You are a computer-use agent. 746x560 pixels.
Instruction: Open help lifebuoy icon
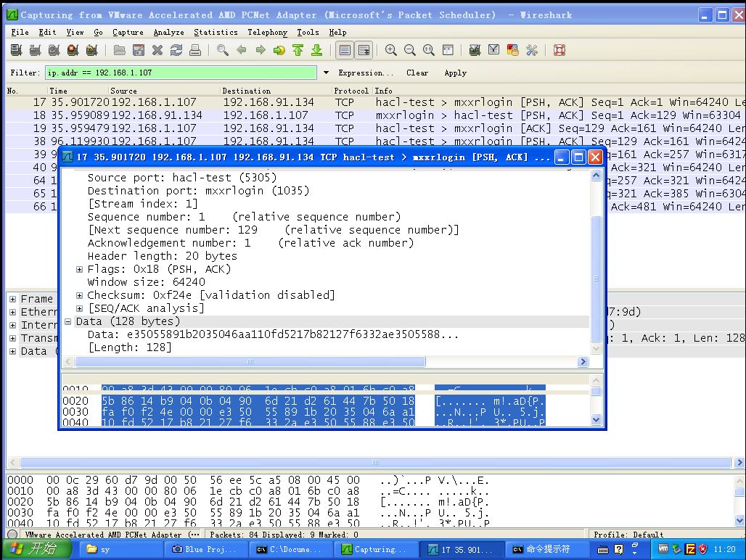click(x=559, y=50)
